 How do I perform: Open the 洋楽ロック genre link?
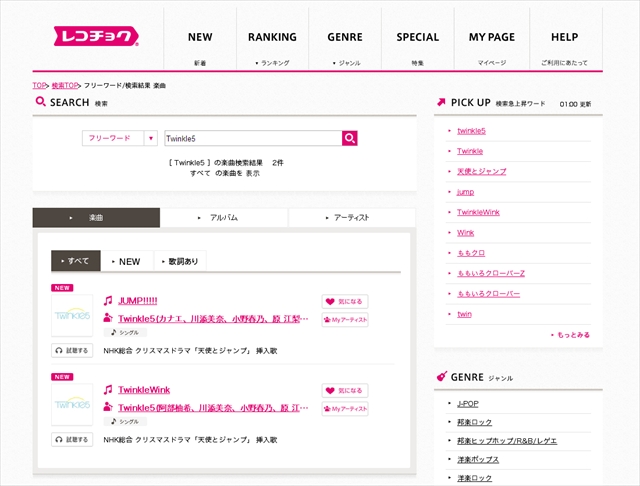[x=474, y=478]
